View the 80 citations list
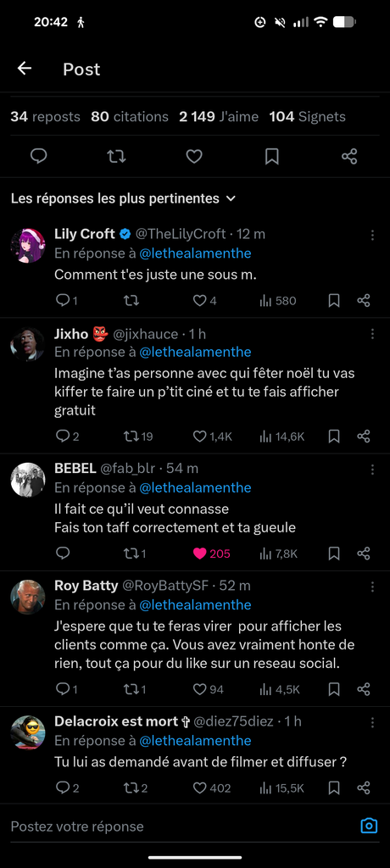390x868 pixels. [130, 117]
